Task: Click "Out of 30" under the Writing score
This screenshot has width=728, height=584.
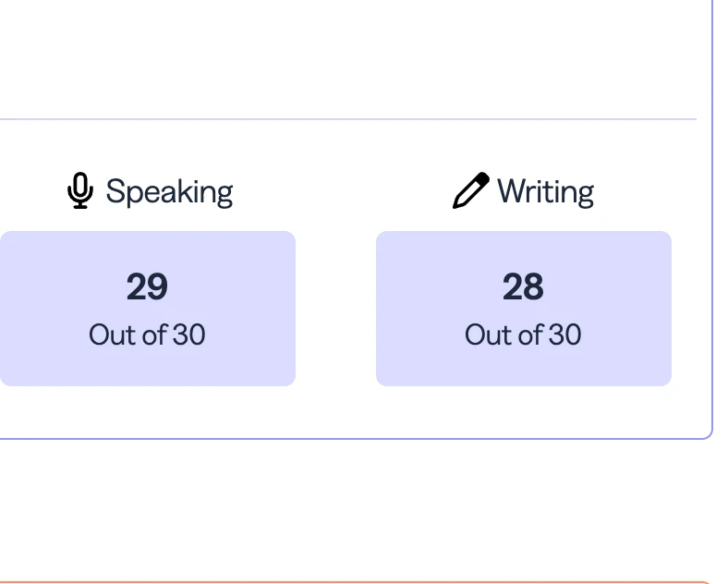Action: pos(523,335)
